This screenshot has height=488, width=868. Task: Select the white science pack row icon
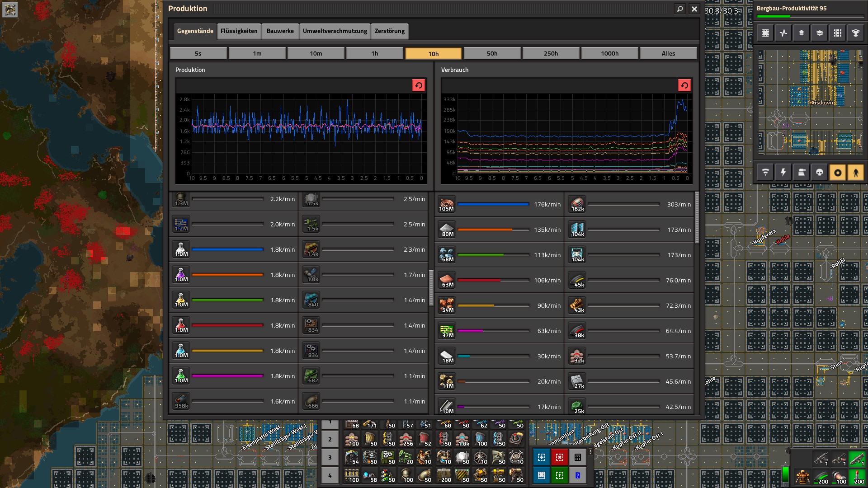181,249
